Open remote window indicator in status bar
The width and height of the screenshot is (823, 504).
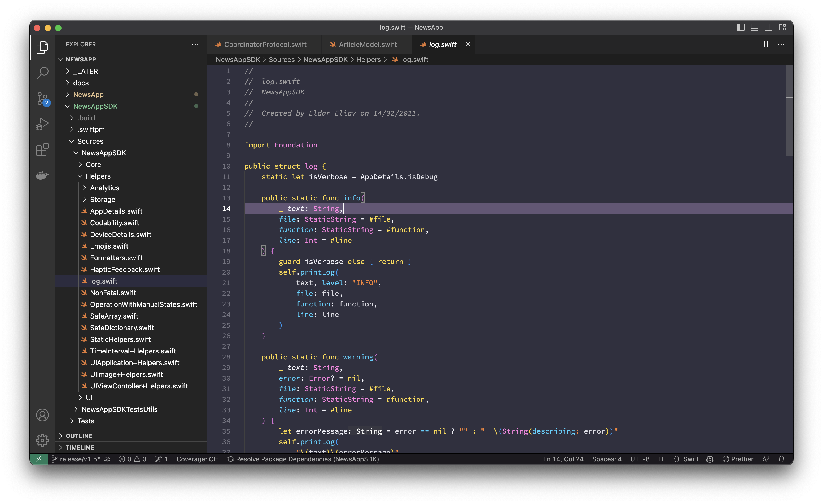click(x=39, y=459)
